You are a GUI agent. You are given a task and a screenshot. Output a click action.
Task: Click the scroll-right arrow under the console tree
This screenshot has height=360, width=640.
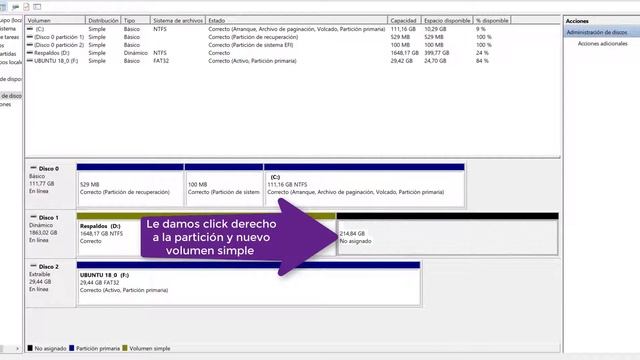click(x=18, y=349)
